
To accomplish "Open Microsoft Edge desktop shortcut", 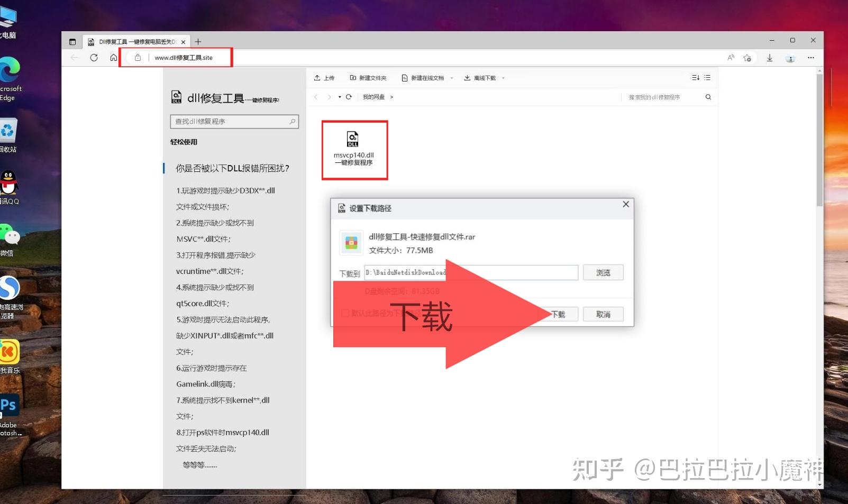I will (x=10, y=79).
